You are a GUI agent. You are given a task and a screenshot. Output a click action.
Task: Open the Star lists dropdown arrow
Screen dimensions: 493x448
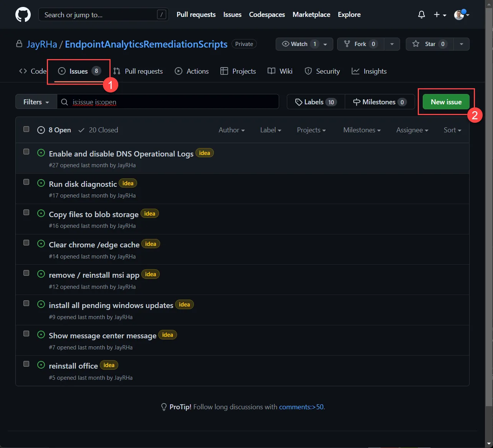coord(461,44)
